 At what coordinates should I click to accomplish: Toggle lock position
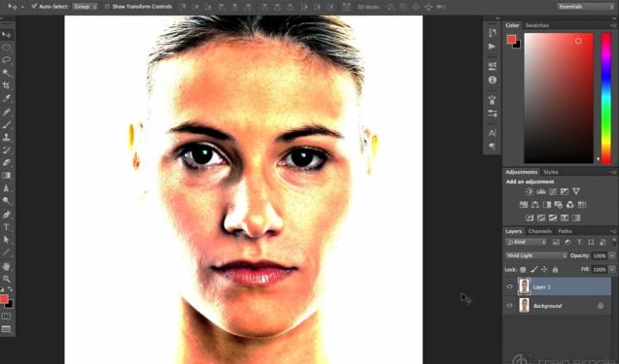(545, 270)
